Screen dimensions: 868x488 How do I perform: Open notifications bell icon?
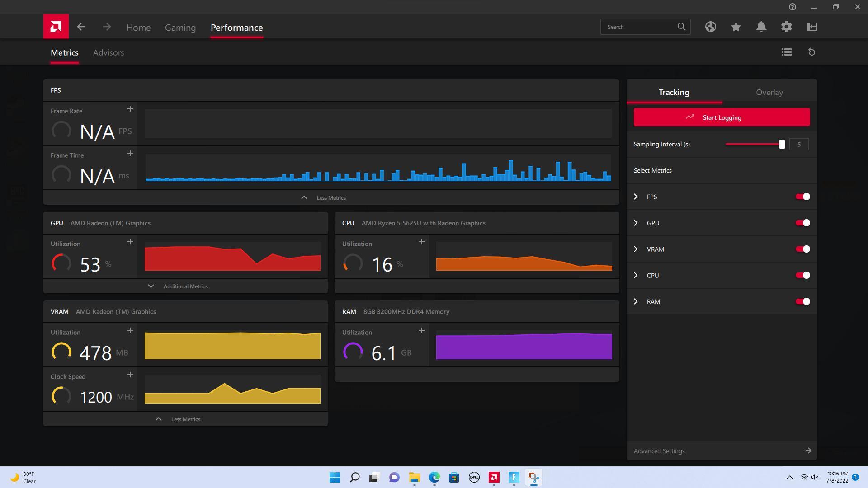point(761,27)
